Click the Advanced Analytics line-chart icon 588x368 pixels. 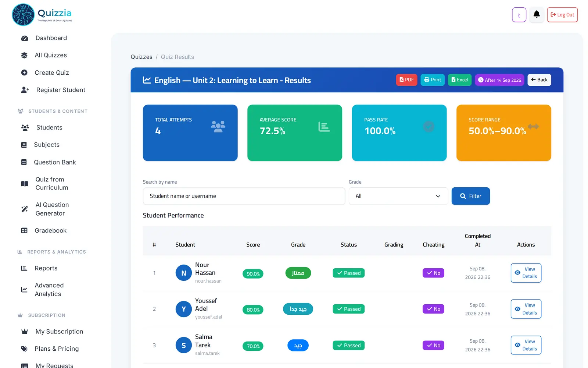(x=24, y=290)
